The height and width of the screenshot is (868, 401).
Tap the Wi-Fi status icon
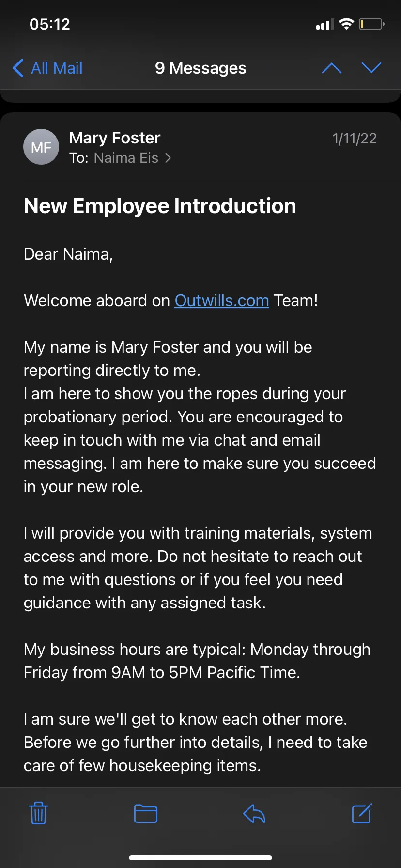346,24
